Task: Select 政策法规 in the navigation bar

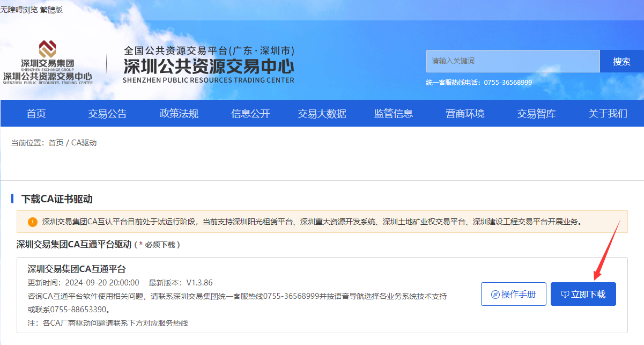Action: point(179,113)
